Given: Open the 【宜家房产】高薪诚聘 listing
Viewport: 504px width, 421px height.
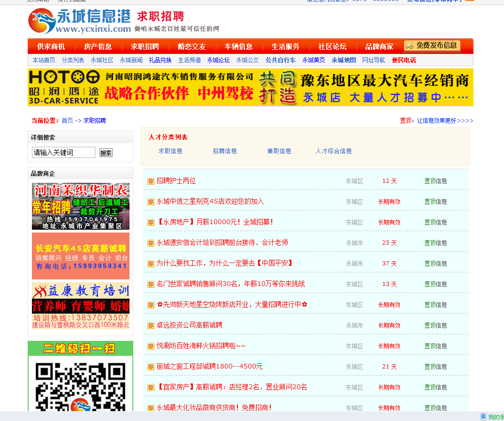Looking at the screenshot, I should click(232, 387).
